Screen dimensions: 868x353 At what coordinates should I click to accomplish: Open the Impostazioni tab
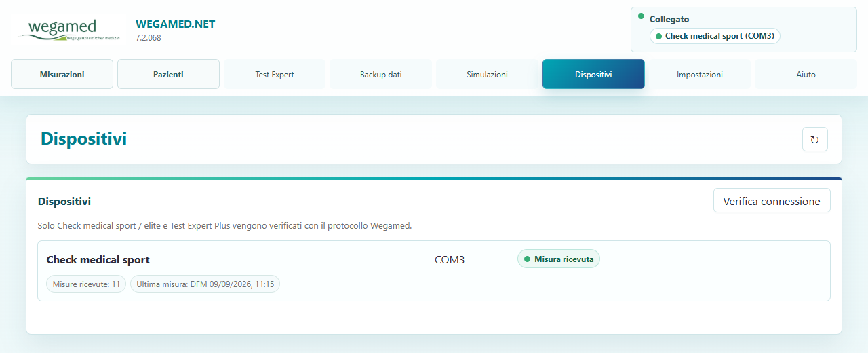pyautogui.click(x=699, y=74)
